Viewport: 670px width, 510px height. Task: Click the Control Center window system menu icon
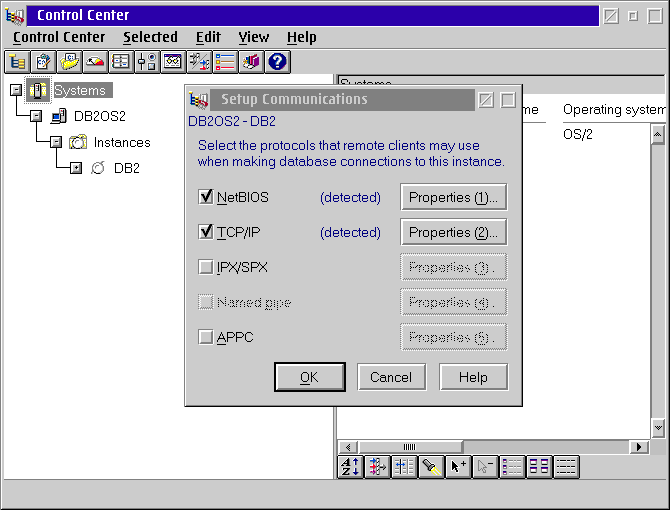[15, 15]
